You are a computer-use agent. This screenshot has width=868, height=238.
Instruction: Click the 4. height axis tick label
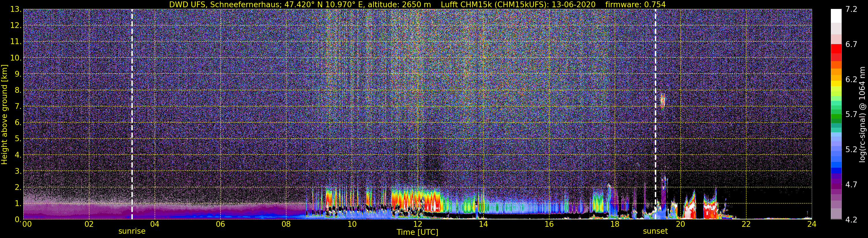pyautogui.click(x=18, y=155)
